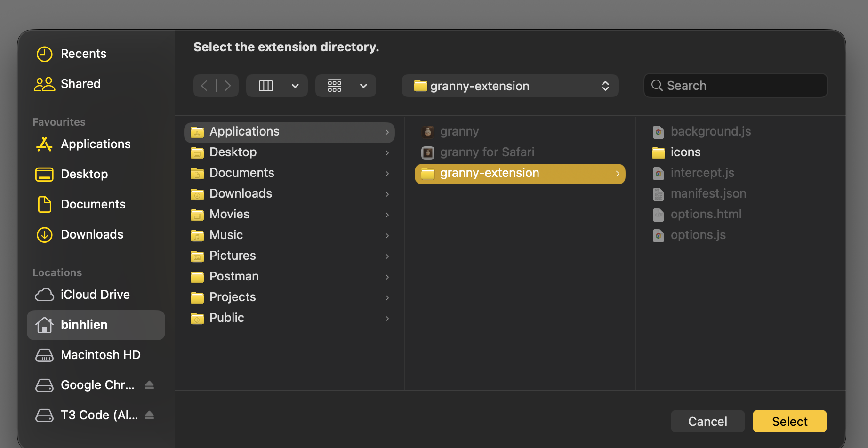Eject the T3 Code volume
Image resolution: width=868 pixels, height=448 pixels.
coord(149,415)
